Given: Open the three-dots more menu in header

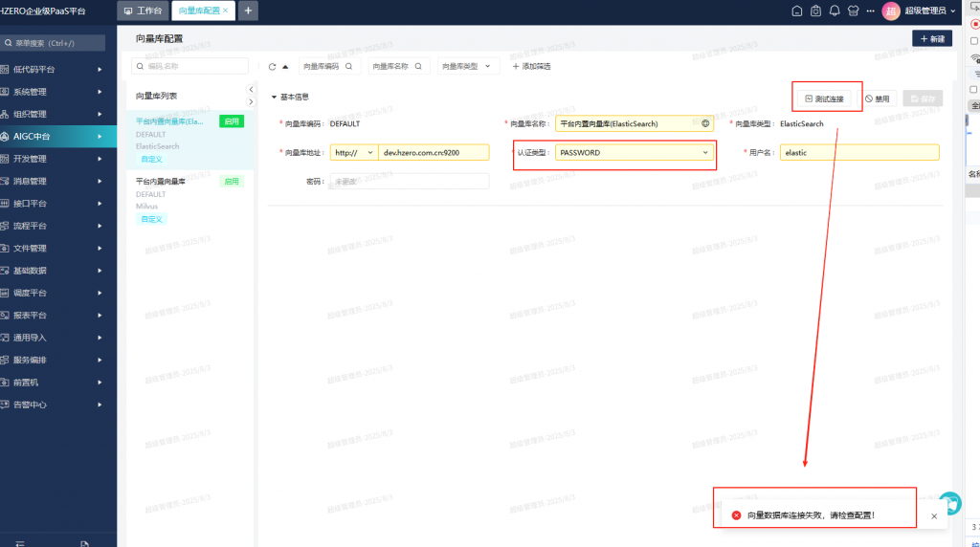Looking at the screenshot, I should 872,11.
